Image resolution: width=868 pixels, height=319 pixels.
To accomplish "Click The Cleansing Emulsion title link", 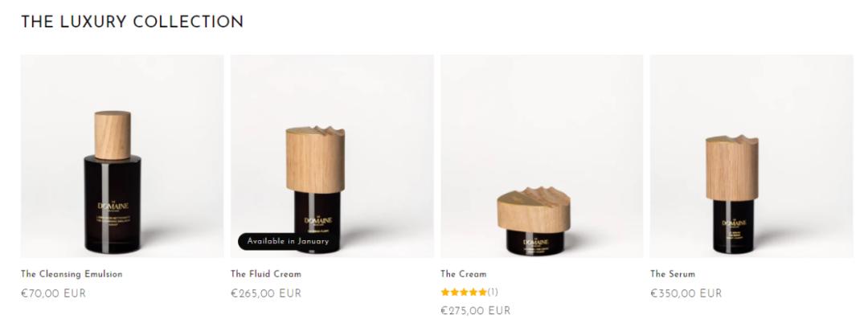I will (72, 274).
